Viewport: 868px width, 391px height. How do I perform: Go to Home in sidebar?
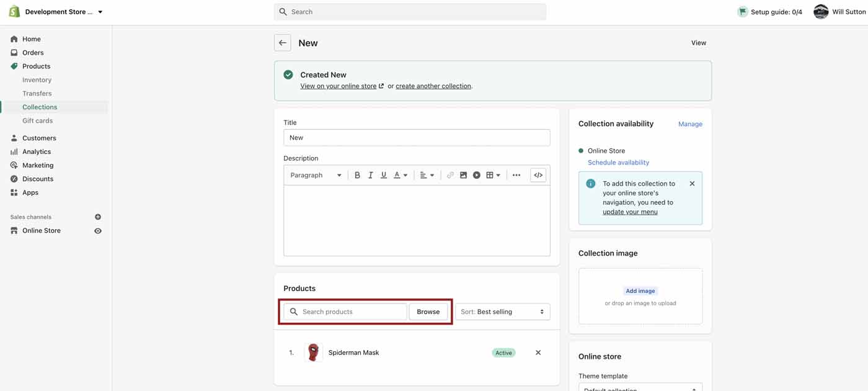pyautogui.click(x=31, y=39)
